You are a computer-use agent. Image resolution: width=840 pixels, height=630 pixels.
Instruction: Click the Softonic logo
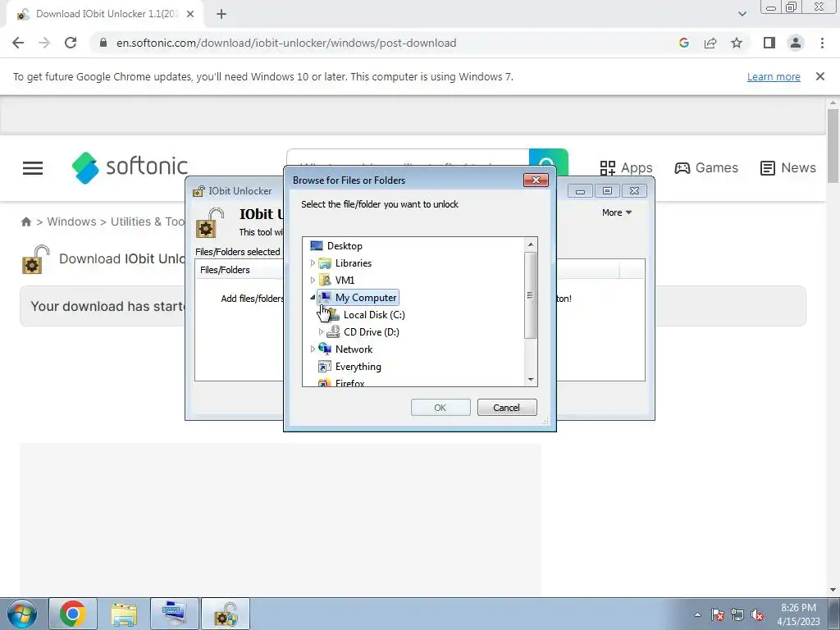pyautogui.click(x=130, y=167)
